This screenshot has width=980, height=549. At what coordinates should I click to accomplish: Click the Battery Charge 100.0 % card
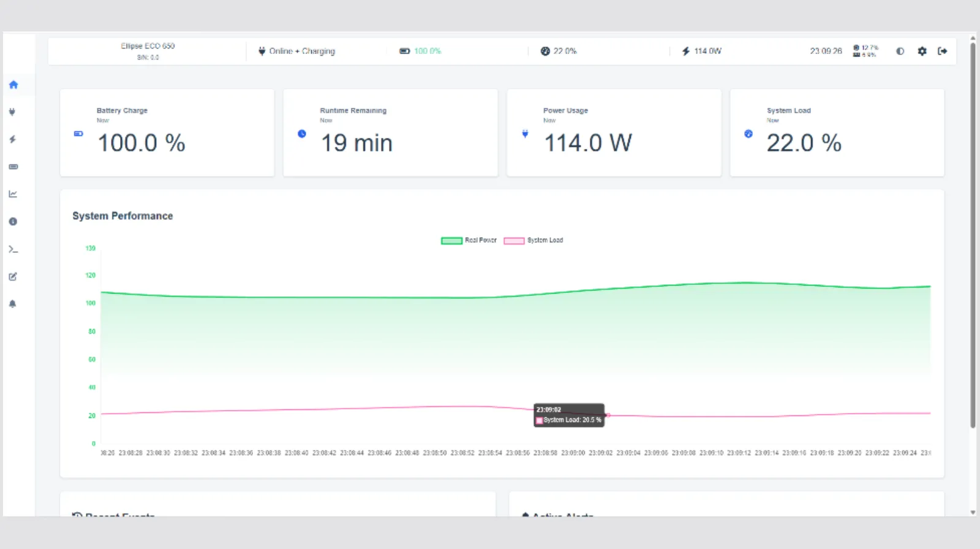167,133
